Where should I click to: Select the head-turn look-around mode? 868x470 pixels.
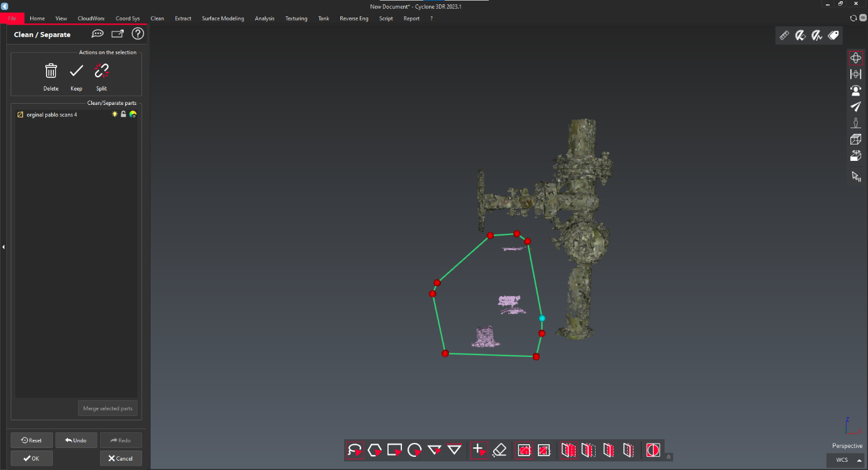(855, 90)
